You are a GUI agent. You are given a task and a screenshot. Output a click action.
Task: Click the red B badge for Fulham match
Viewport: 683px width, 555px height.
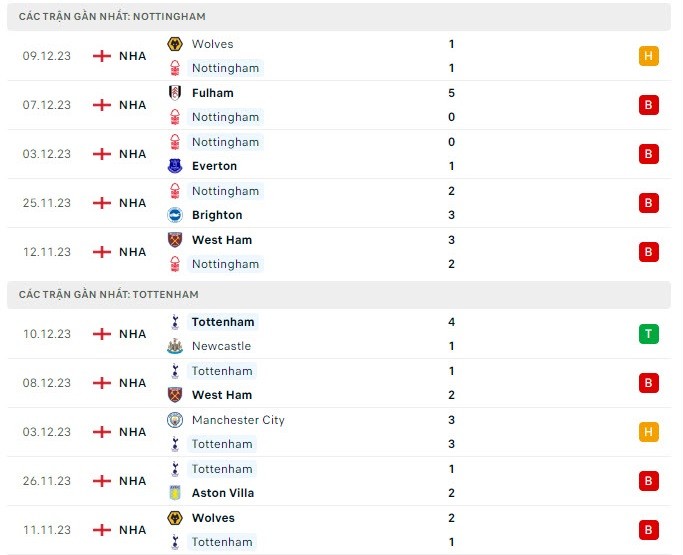click(x=648, y=105)
